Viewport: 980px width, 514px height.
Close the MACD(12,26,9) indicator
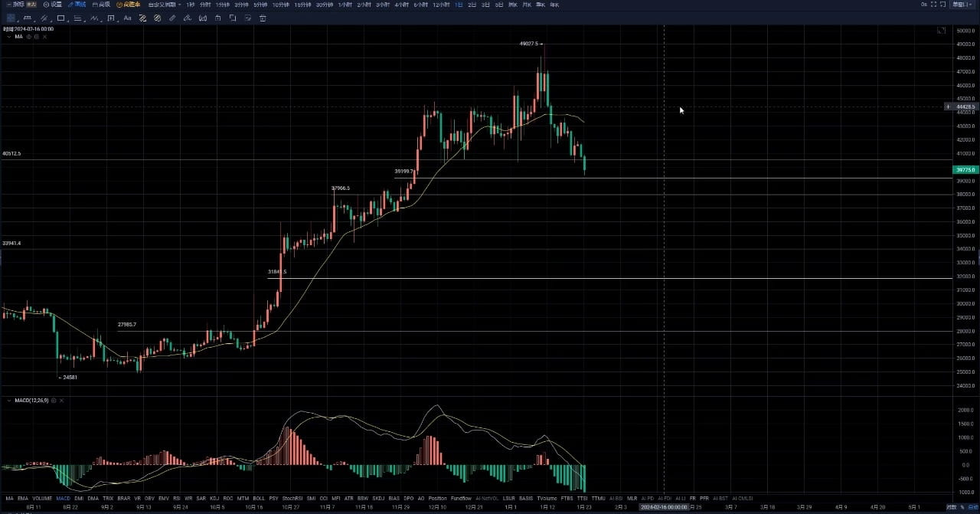(62, 400)
